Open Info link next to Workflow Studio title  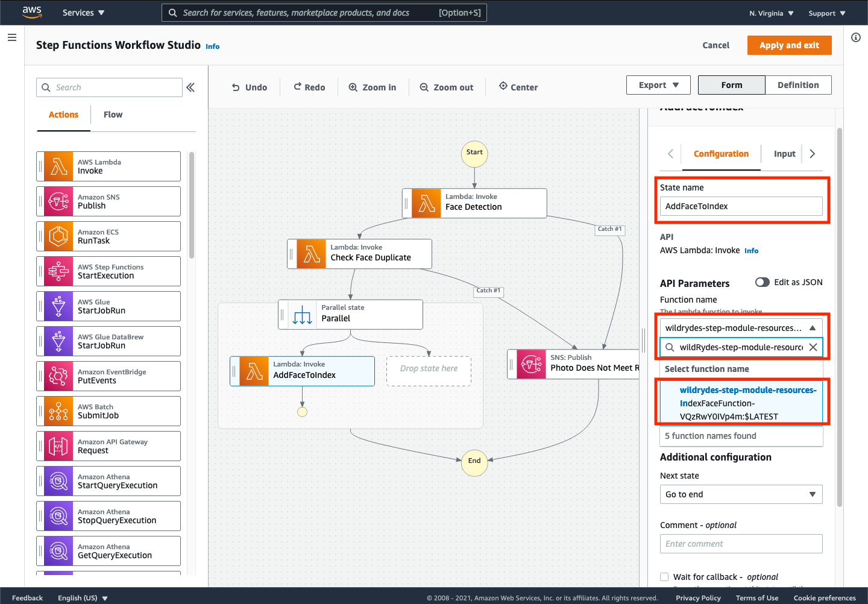click(212, 46)
